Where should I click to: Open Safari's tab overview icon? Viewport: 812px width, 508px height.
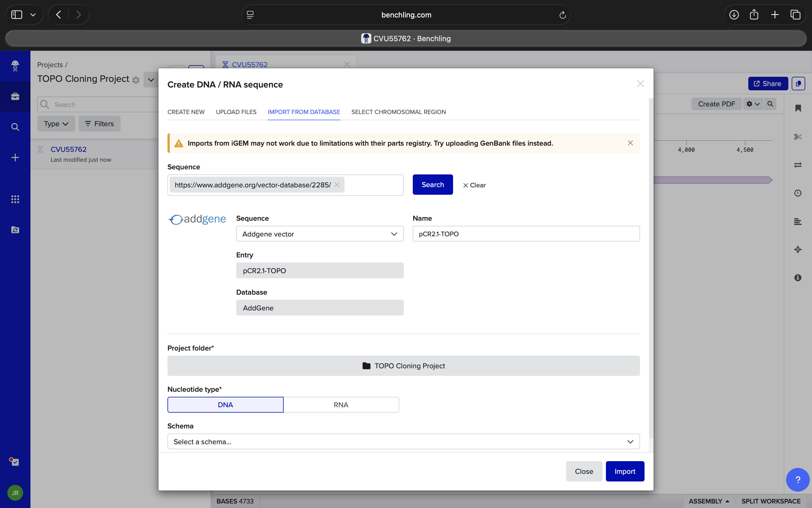click(x=795, y=15)
